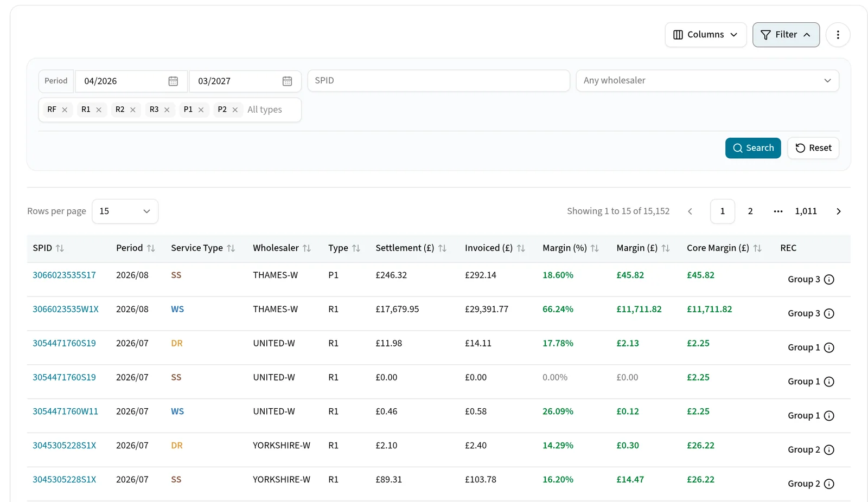868x502 pixels.
Task: Open SPID 3054471760S19 link in DR row
Action: 64,344
